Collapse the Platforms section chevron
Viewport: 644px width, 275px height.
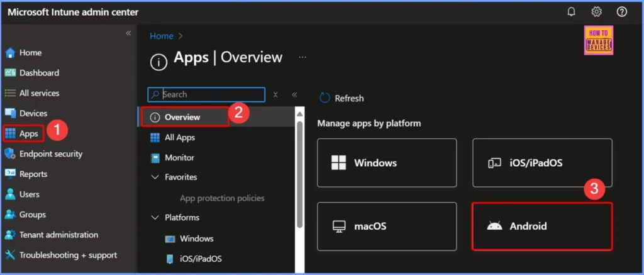(155, 217)
